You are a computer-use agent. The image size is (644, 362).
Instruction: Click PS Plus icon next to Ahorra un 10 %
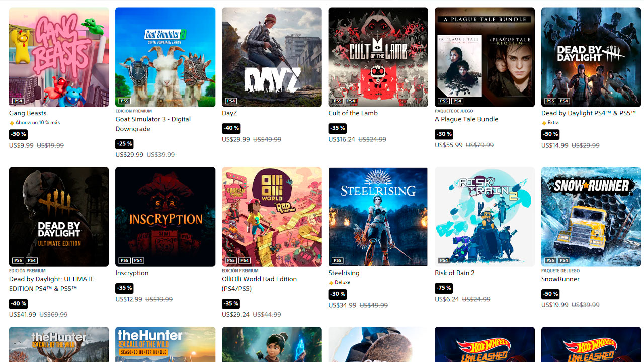coord(12,123)
